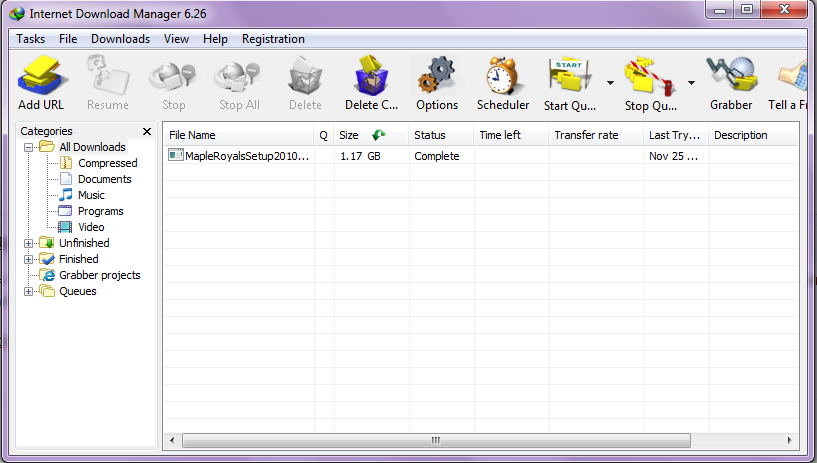Click the Delete Completed toolbar icon
The width and height of the screenshot is (817, 463).
[371, 77]
